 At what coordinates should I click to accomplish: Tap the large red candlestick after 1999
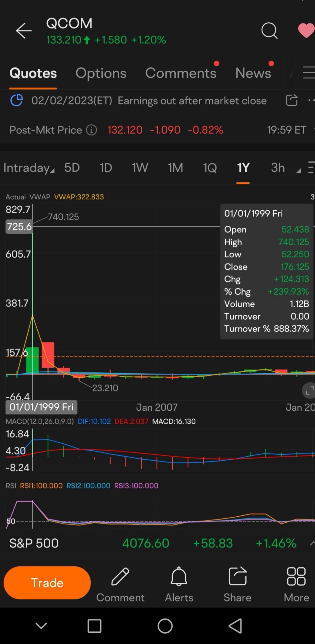pos(48,355)
